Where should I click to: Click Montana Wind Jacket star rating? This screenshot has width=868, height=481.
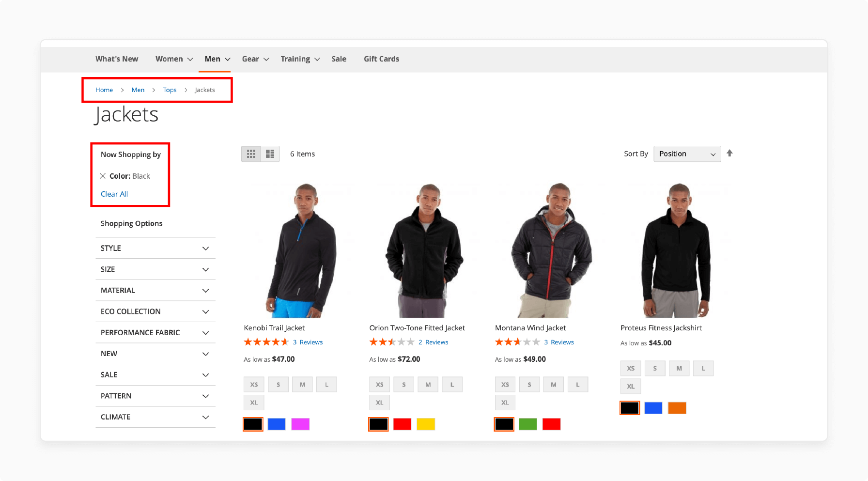pos(517,342)
